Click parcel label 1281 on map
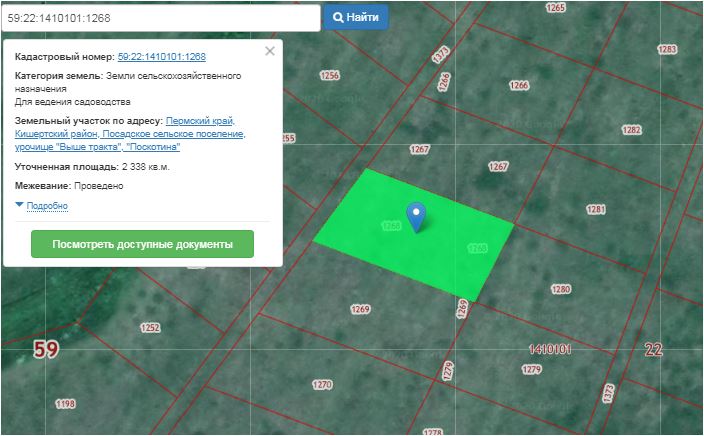The image size is (704, 436). pyautogui.click(x=596, y=209)
